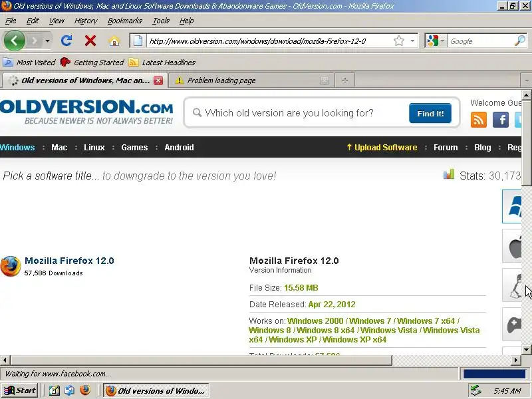Click the vertical scrollbar up arrow

[x=527, y=95]
